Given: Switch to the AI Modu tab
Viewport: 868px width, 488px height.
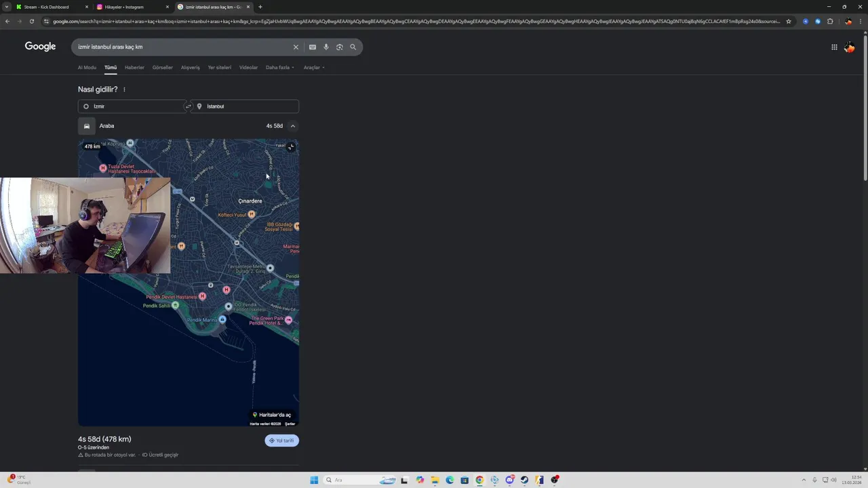Looking at the screenshot, I should click(x=87, y=68).
